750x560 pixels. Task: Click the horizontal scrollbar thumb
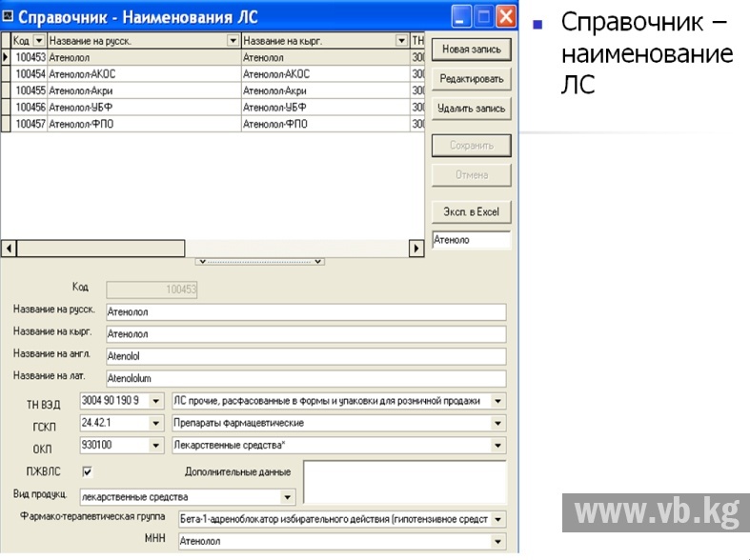click(100, 249)
